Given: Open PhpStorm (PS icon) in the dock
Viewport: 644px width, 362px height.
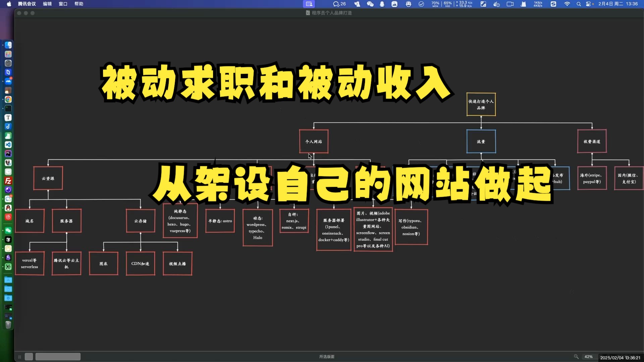Looking at the screenshot, I should tap(8, 154).
